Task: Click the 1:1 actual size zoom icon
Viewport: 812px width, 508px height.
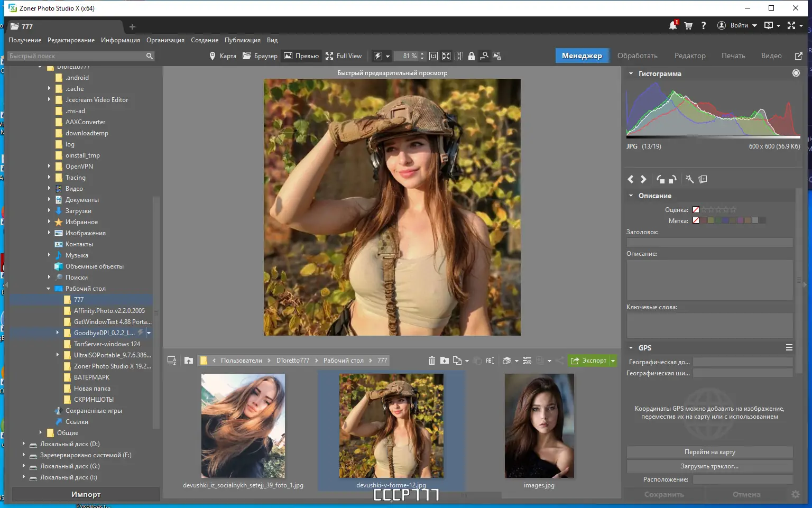Action: (x=433, y=56)
